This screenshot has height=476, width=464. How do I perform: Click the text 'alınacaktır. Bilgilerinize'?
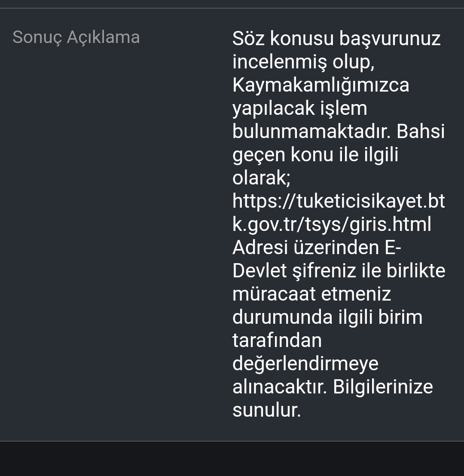tap(333, 387)
